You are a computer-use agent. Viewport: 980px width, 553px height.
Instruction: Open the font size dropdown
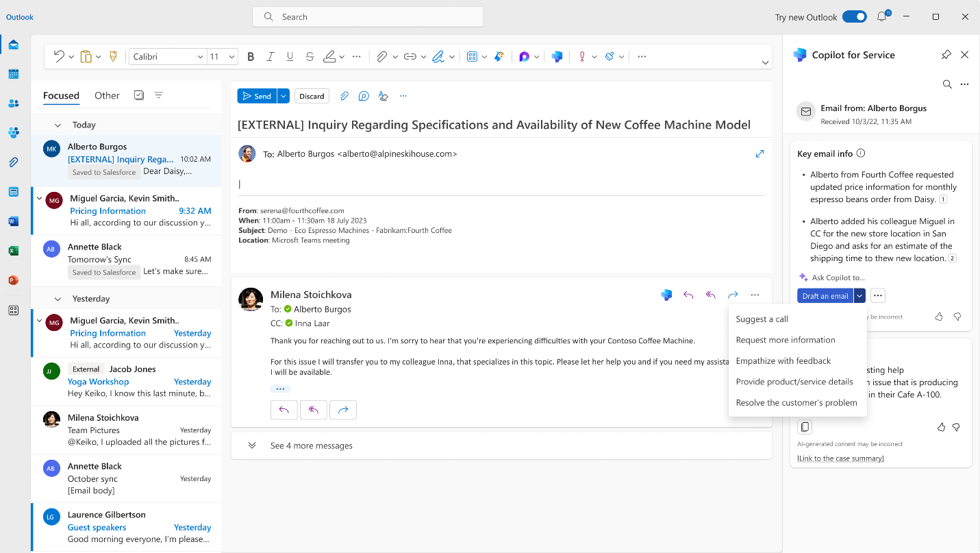click(231, 56)
